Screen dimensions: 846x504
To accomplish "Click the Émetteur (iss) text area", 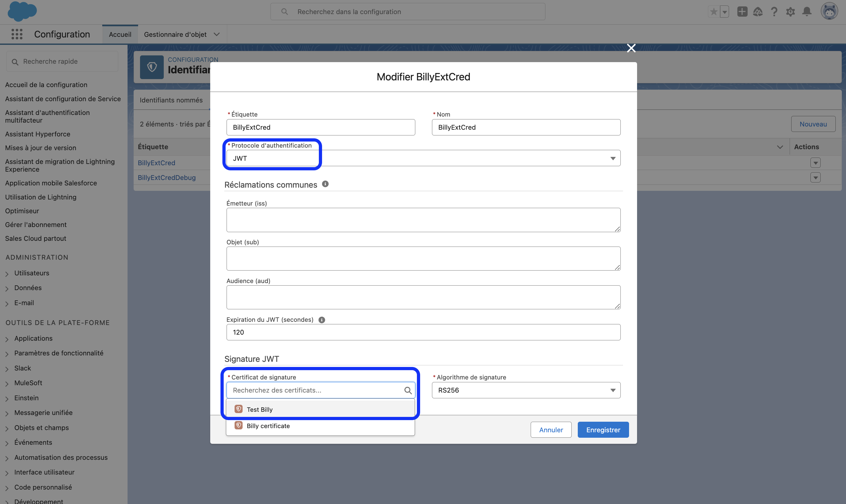I will click(x=423, y=220).
